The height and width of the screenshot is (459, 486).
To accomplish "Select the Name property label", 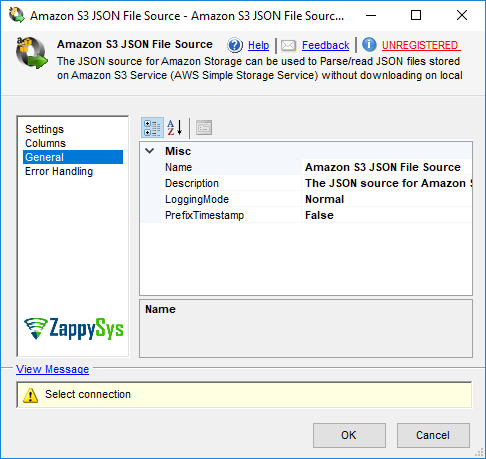I will point(178,167).
